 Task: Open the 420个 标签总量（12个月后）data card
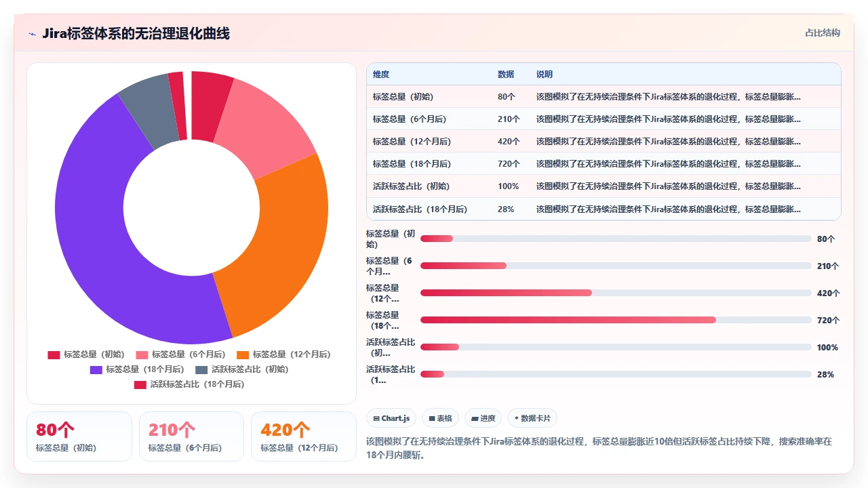coord(304,436)
